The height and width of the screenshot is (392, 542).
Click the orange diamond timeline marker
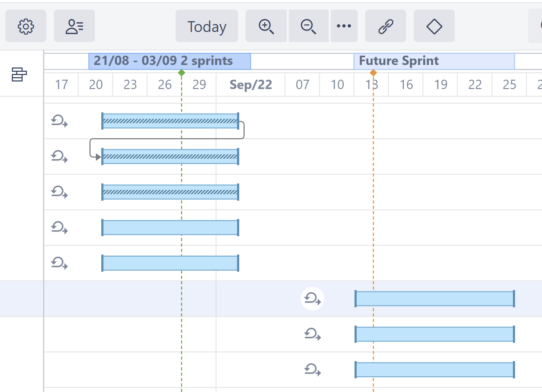(x=373, y=73)
